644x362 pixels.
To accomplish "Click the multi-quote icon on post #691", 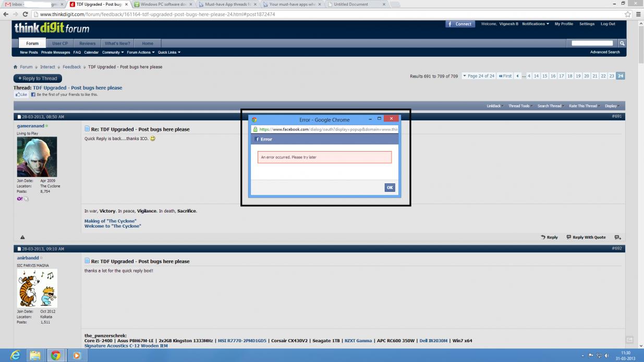I will pyautogui.click(x=617, y=238).
